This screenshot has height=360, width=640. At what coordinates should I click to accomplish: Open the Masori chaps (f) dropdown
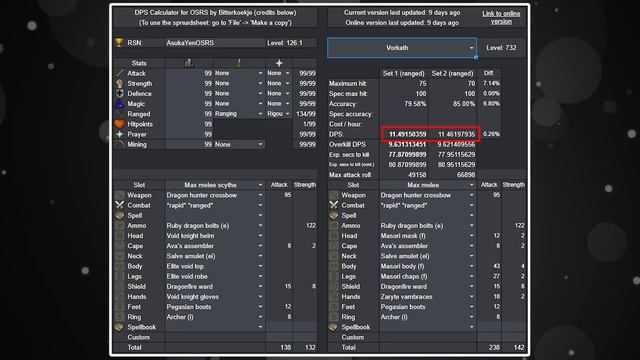pyautogui.click(x=428, y=276)
